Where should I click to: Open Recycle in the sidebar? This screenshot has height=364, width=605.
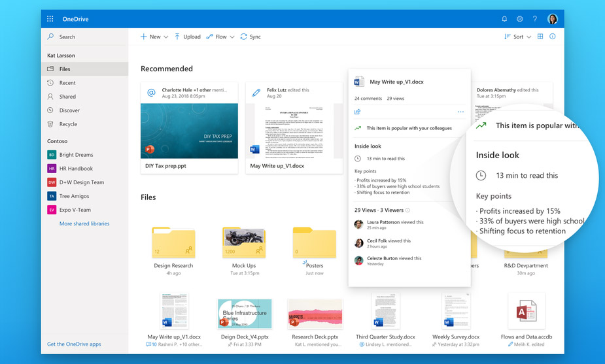click(85, 124)
